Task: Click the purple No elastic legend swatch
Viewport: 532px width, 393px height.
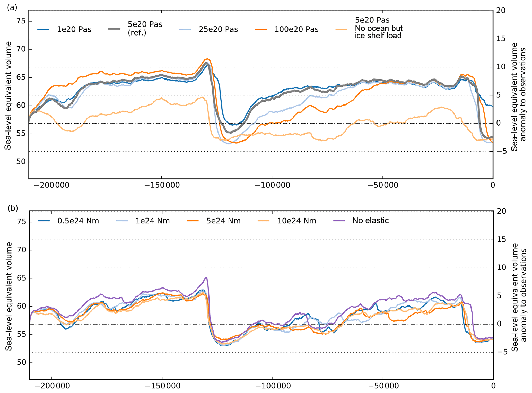Action: point(339,221)
